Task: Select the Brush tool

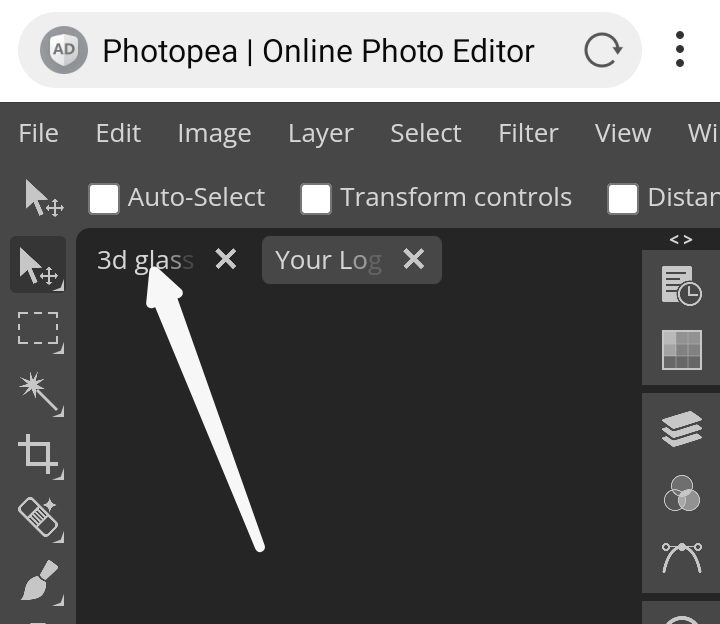Action: click(x=39, y=581)
